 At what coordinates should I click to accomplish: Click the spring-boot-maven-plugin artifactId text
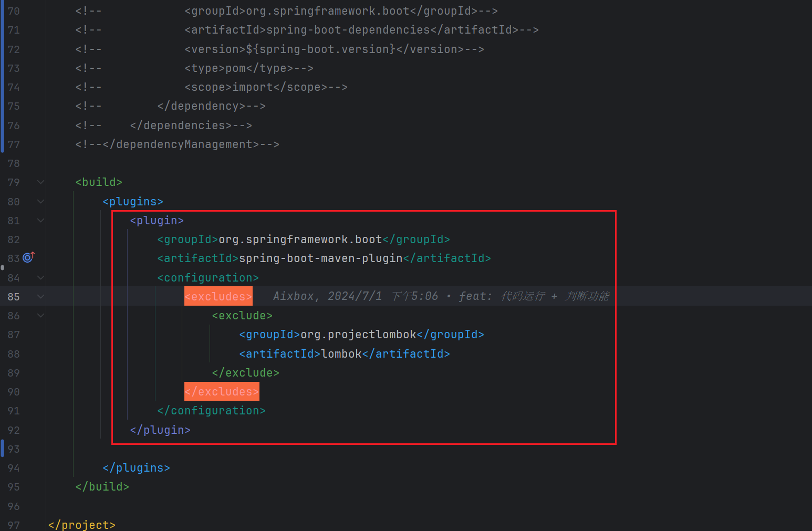[x=320, y=258]
